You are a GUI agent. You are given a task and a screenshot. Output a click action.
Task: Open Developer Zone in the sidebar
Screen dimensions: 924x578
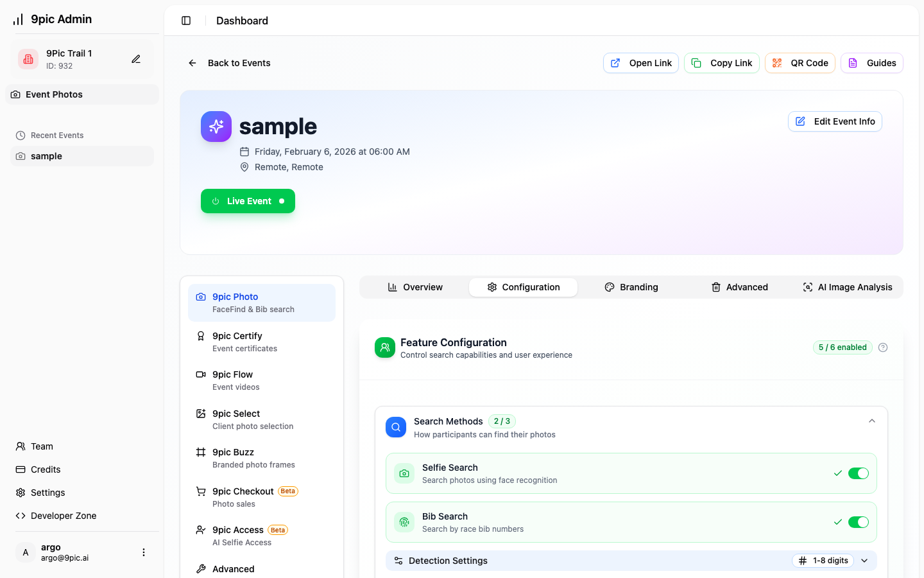click(63, 516)
